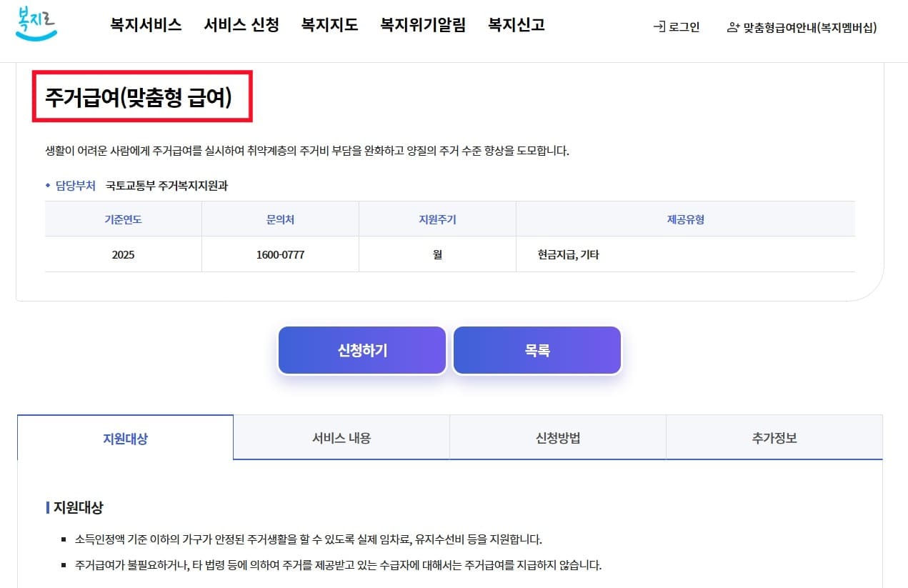Switch to the 신청방법 tab
Screen dimensions: 908x588
click(558, 438)
